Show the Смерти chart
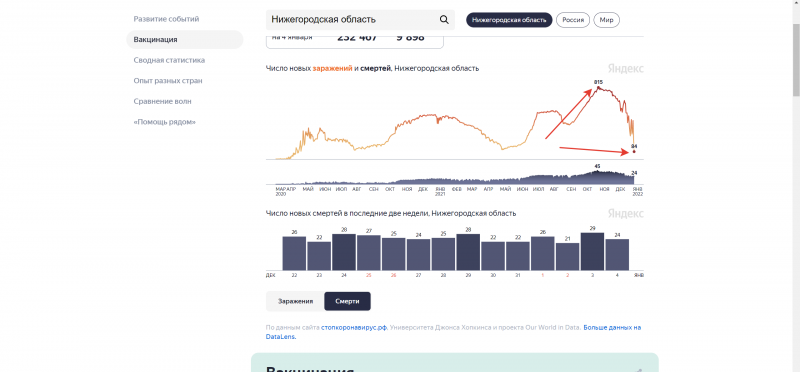The width and height of the screenshot is (800, 372). click(x=347, y=301)
